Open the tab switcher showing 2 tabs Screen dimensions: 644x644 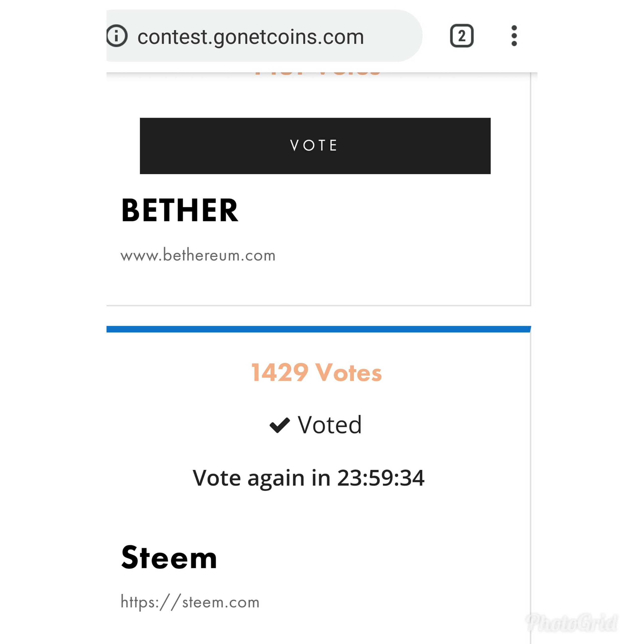pyautogui.click(x=462, y=36)
